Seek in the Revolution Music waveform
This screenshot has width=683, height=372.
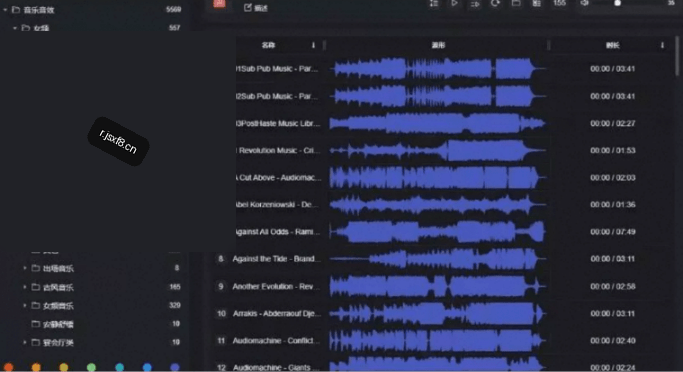(437, 151)
